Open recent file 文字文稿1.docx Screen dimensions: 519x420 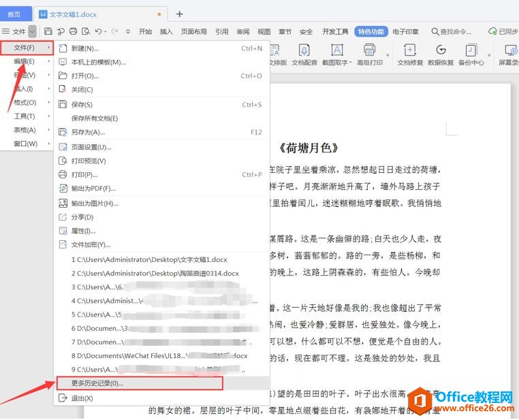click(x=162, y=260)
